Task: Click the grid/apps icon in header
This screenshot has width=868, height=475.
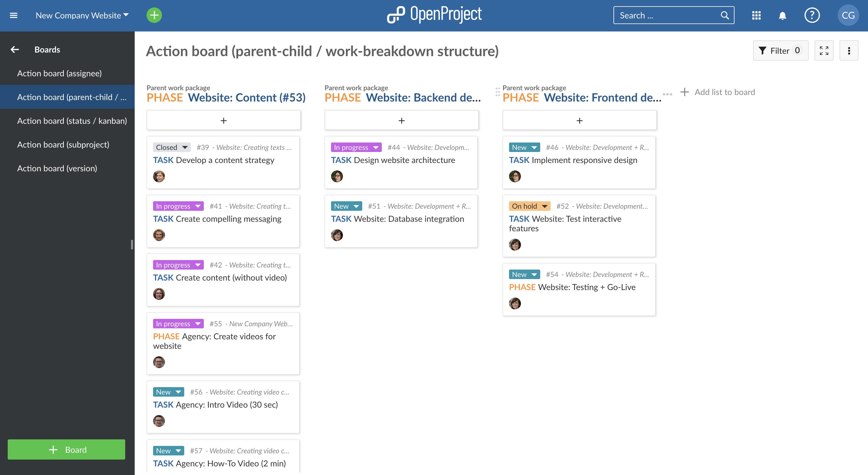Action: coord(756,15)
